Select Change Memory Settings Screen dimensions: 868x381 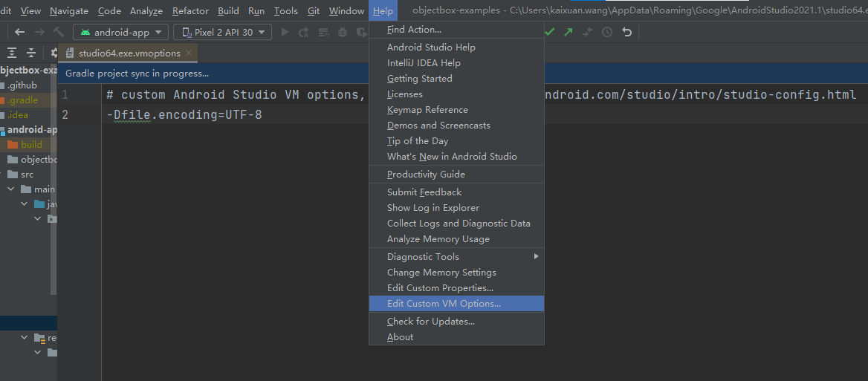click(457, 272)
